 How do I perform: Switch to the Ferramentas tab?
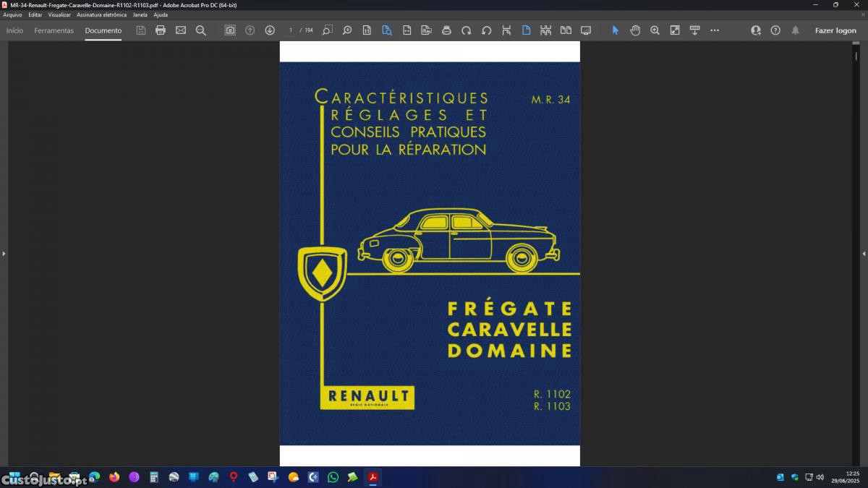(54, 30)
